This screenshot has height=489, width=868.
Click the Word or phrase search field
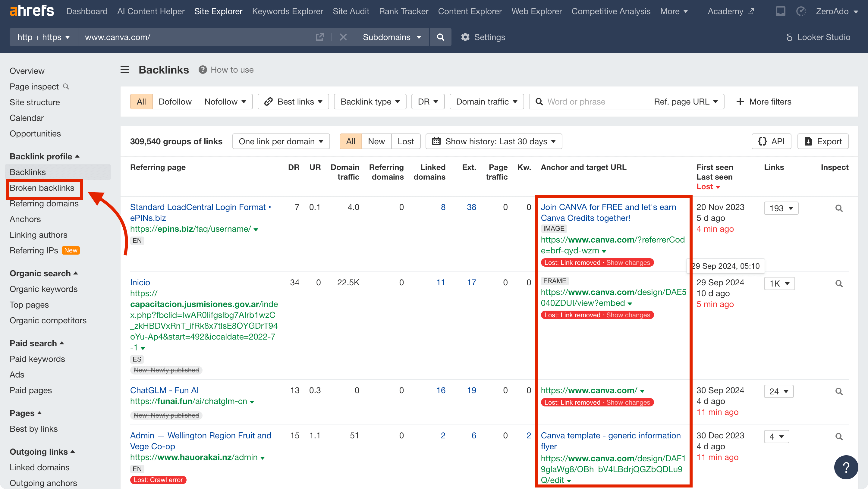tap(590, 101)
